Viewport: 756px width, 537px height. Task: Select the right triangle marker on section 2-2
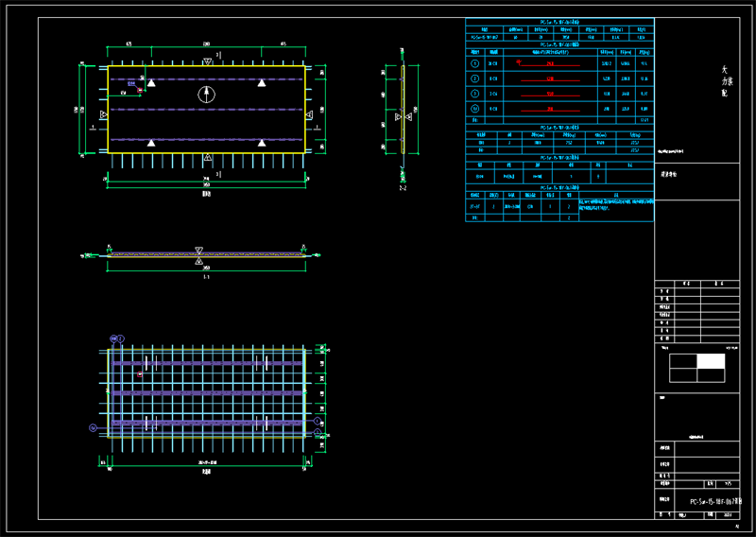409,117
